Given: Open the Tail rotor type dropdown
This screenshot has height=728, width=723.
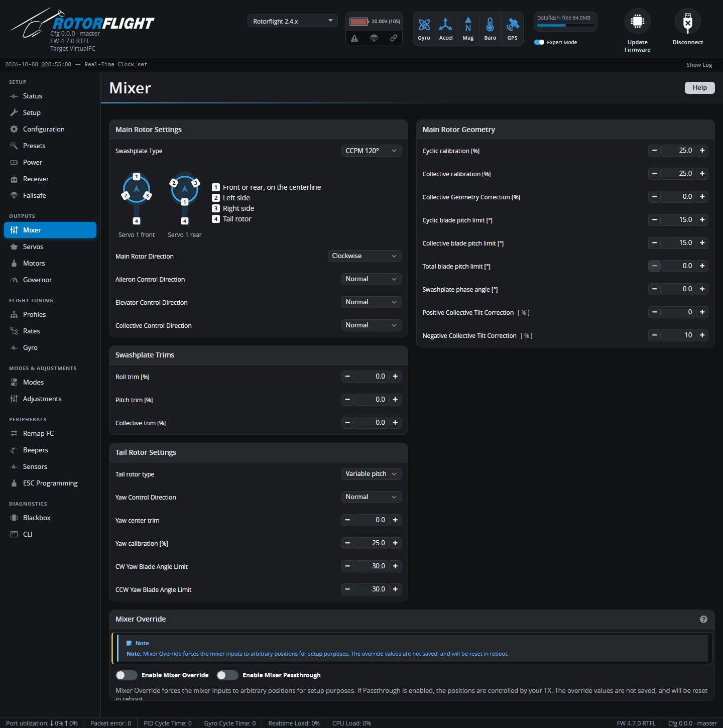Looking at the screenshot, I should click(371, 474).
